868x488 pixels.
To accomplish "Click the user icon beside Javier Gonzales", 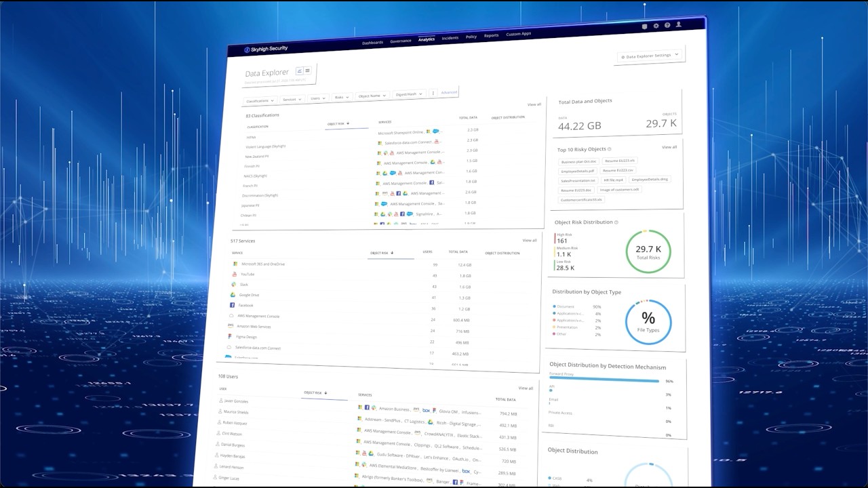I will point(221,401).
